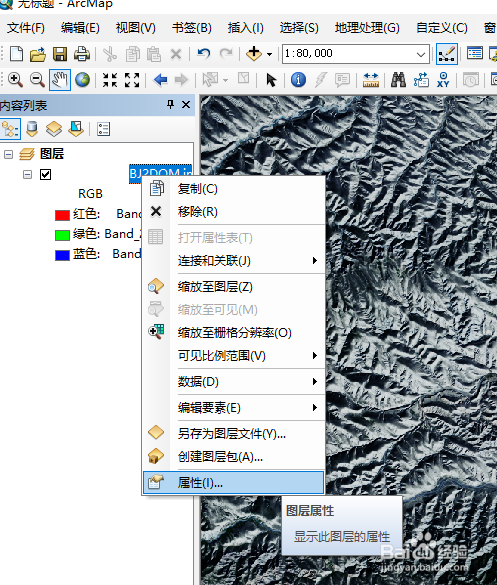The height and width of the screenshot is (585, 497).
Task: Collapse the BJ2DOM layer legend
Action: click(27, 174)
